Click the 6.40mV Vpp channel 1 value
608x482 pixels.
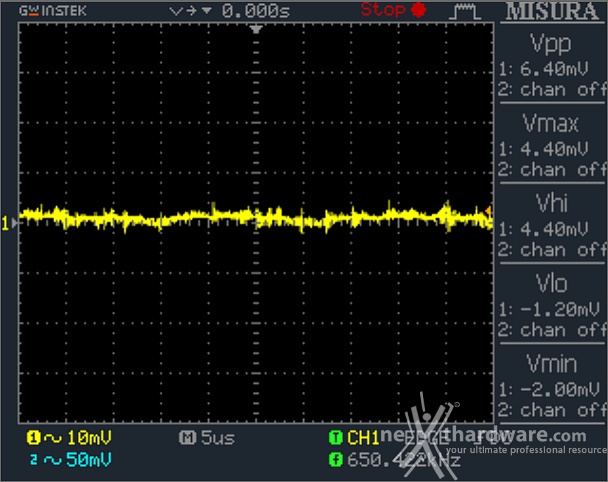(554, 69)
